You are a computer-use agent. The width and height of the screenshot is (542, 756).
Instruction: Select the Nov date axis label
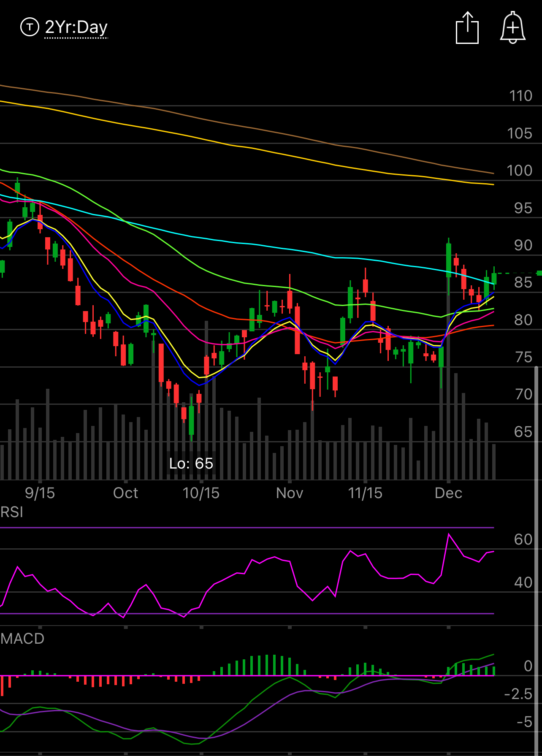pyautogui.click(x=290, y=493)
